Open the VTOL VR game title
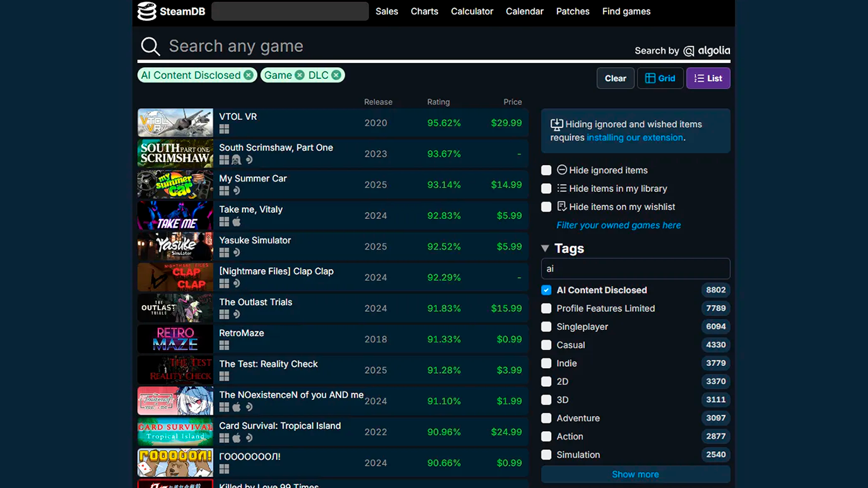 238,116
